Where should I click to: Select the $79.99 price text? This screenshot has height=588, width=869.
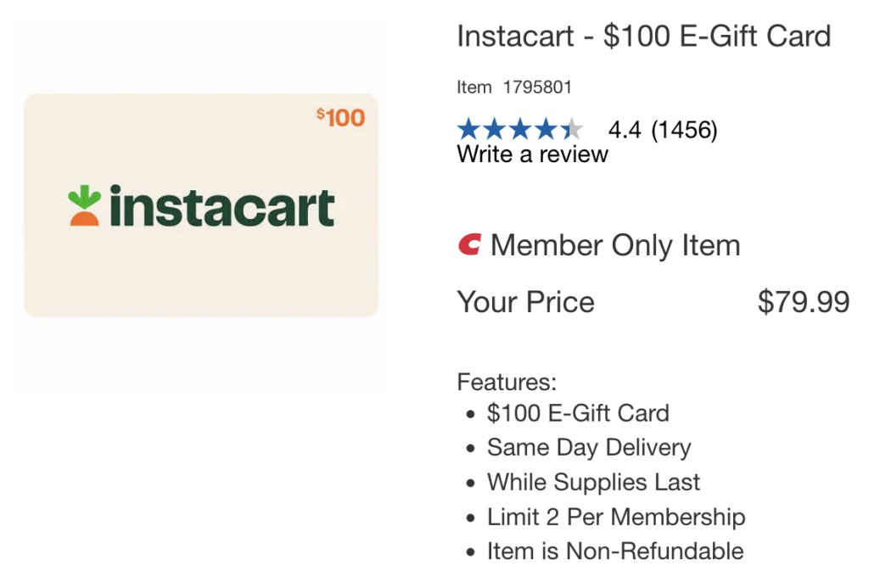click(x=803, y=302)
